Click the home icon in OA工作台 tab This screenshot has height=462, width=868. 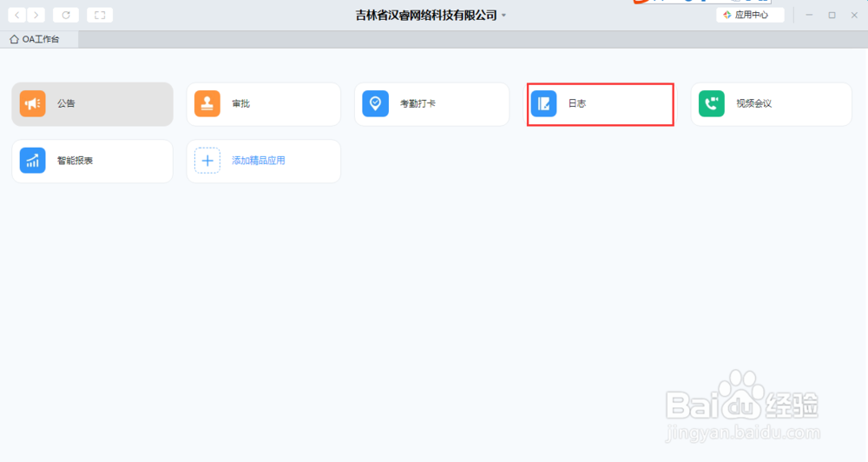click(x=15, y=39)
